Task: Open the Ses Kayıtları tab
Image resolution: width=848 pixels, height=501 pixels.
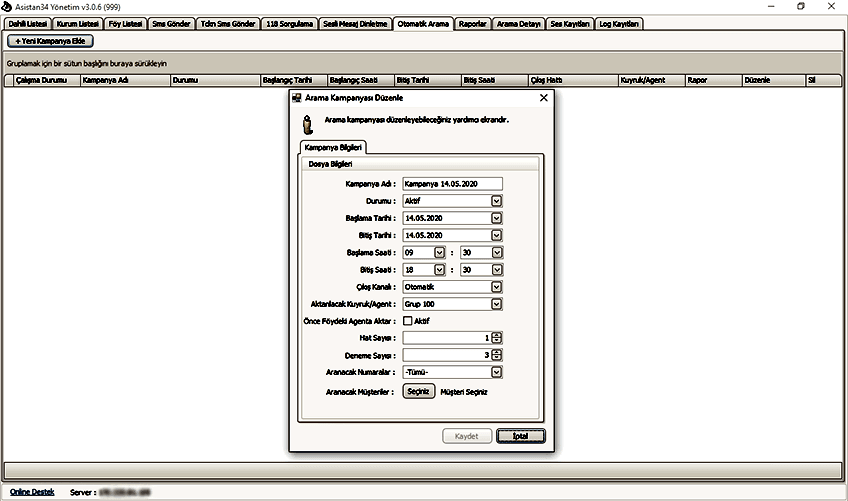Action: click(x=569, y=23)
